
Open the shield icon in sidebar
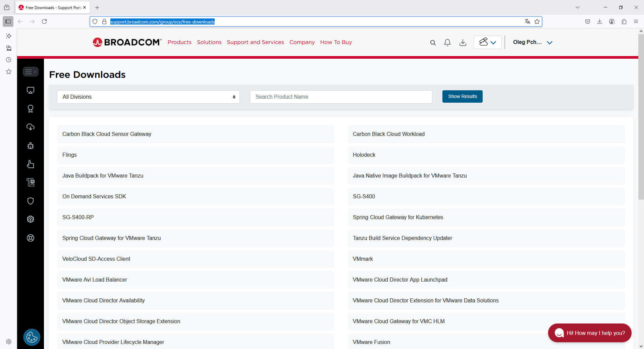tap(31, 201)
